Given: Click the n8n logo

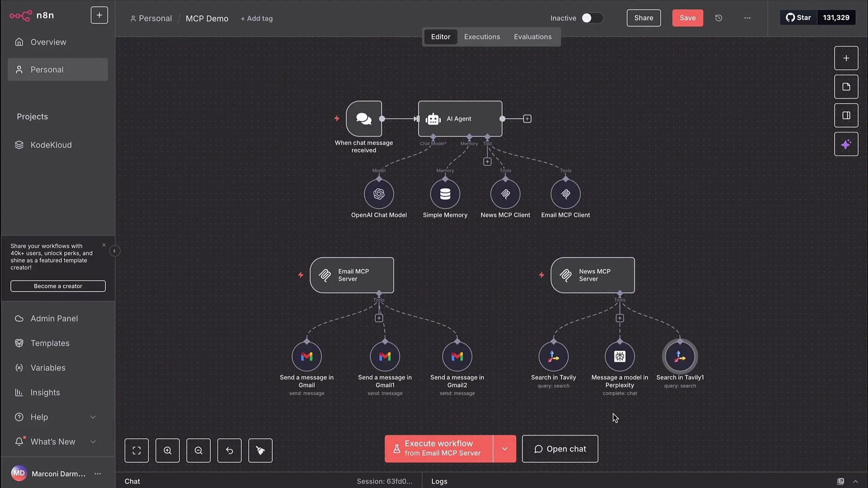Looking at the screenshot, I should click(x=32, y=15).
